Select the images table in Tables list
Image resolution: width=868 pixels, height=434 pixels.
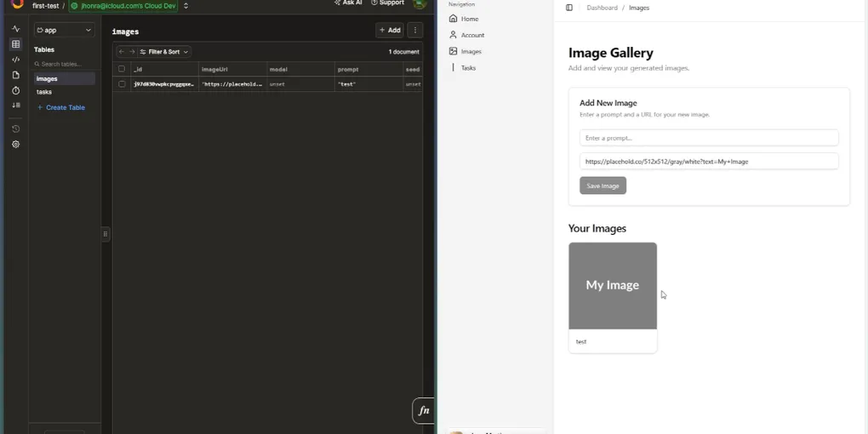tap(64, 78)
